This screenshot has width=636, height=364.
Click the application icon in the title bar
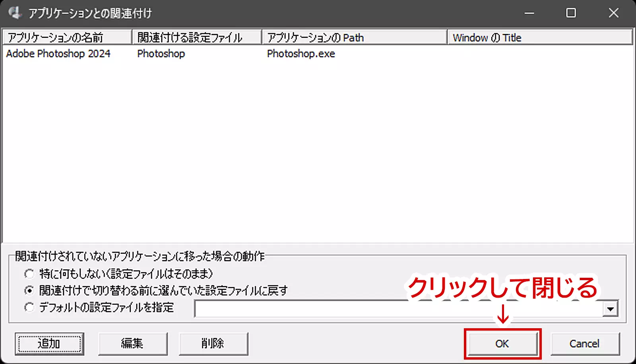tap(15, 13)
